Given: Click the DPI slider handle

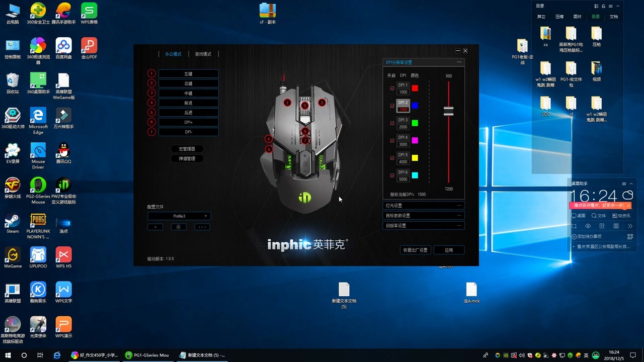Looking at the screenshot, I should click(448, 111).
